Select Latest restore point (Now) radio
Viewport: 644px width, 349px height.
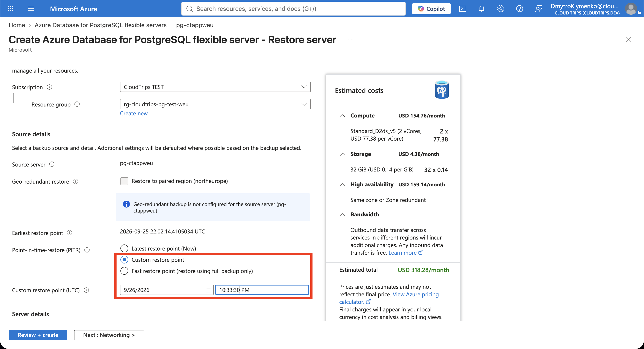click(124, 248)
